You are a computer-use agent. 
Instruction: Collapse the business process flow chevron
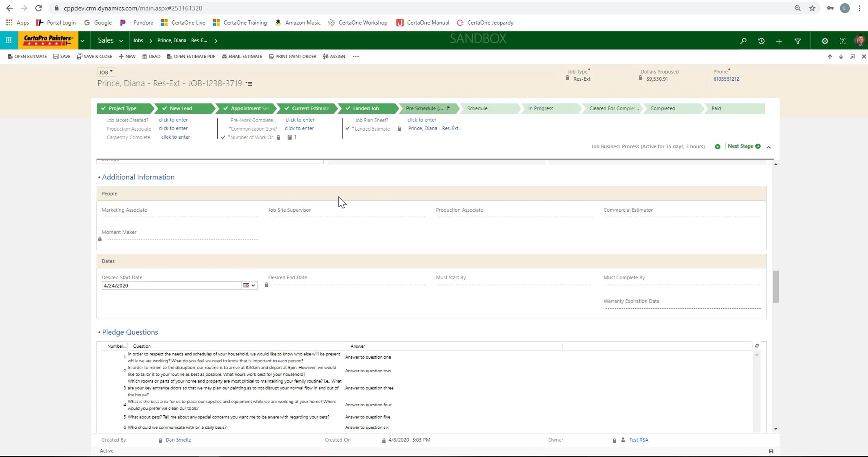769,147
